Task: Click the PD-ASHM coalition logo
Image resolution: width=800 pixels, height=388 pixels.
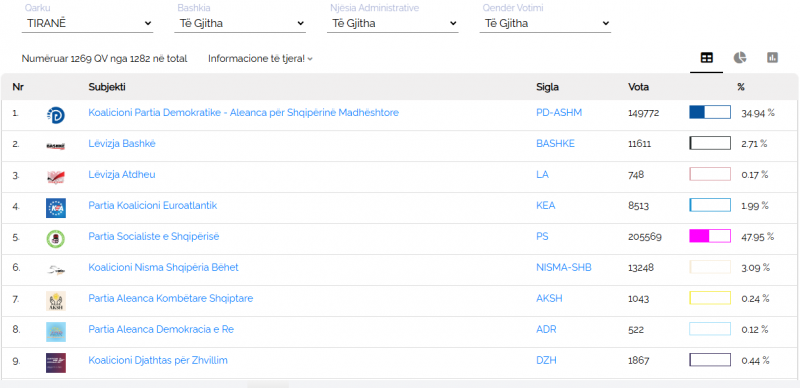Action: click(56, 115)
